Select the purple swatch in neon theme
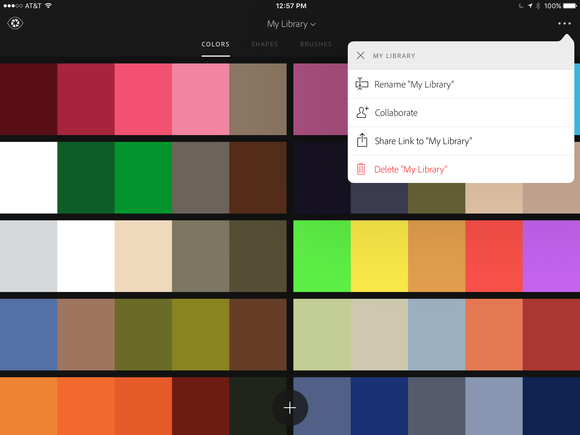The width and height of the screenshot is (580, 435). click(x=551, y=256)
